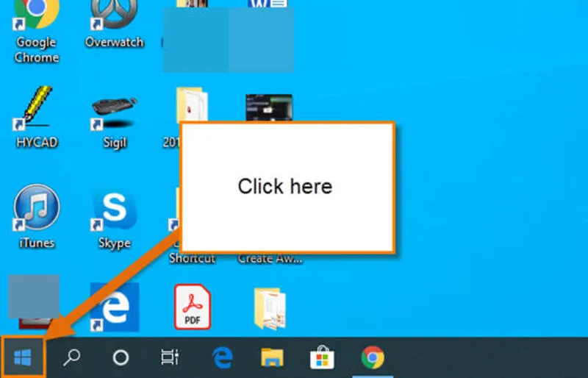Select folder icon beside PDF file
Screen dimensions: 588x378
270,309
